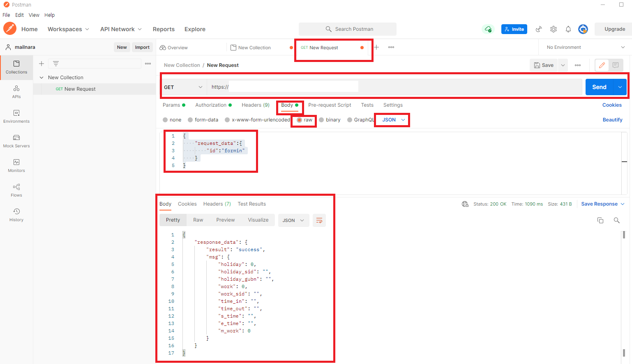Image resolution: width=632 pixels, height=364 pixels.
Task: Switch response view to Raw
Action: (198, 220)
